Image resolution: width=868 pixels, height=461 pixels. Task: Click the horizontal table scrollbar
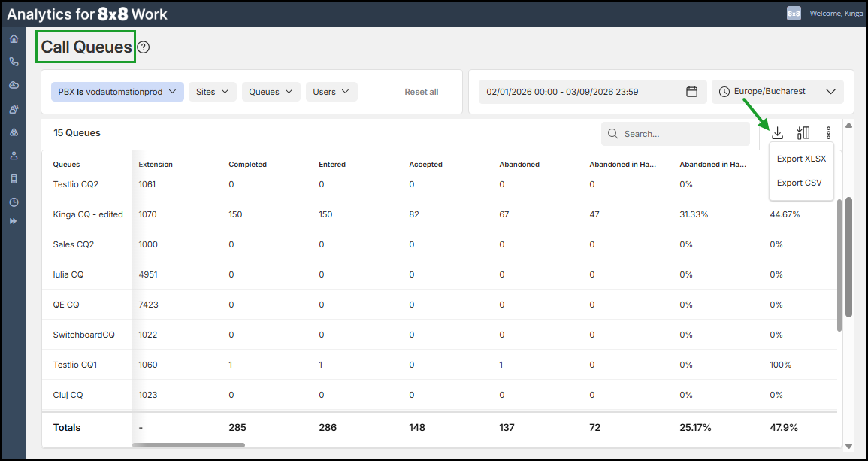pyautogui.click(x=188, y=445)
